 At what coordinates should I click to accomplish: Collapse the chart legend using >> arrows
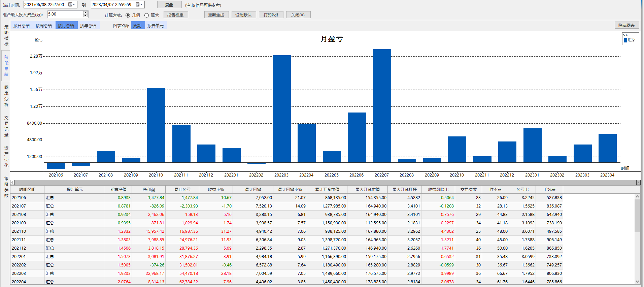(625, 35)
